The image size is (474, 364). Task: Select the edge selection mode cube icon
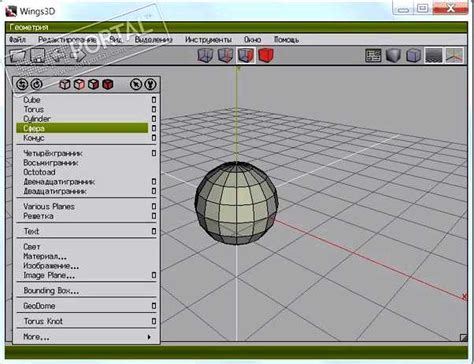point(225,55)
